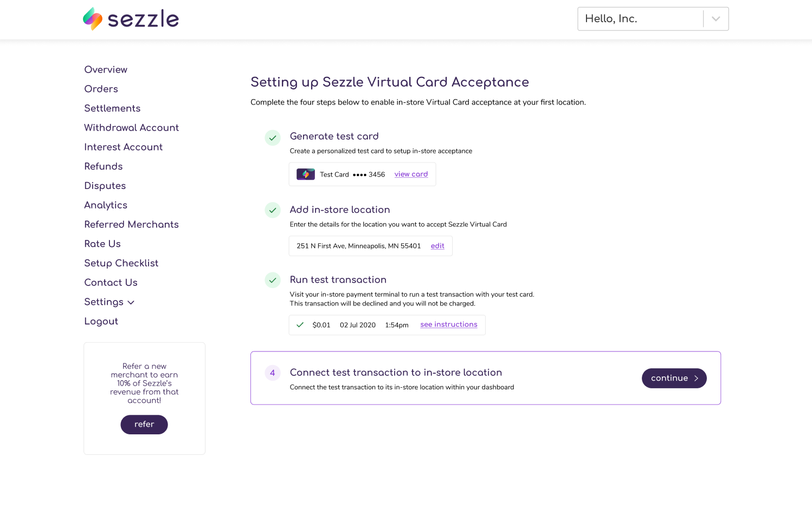Click the refer button

[144, 425]
